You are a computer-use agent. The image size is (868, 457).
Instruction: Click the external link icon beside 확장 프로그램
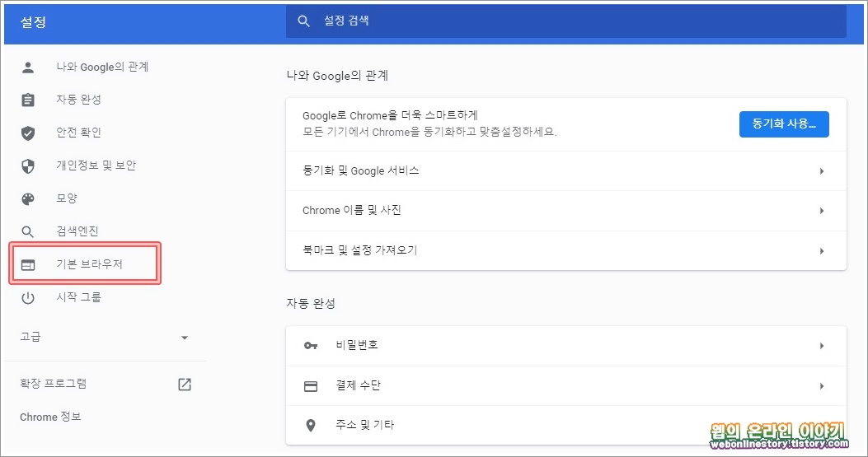[185, 385]
